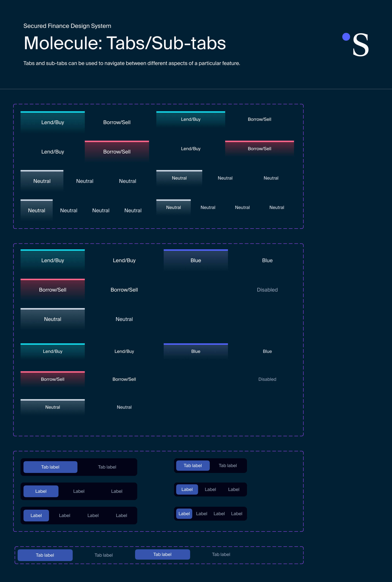Screen dimensions: 392x582
Task: Select second Label in small four-option control
Action: (202, 514)
